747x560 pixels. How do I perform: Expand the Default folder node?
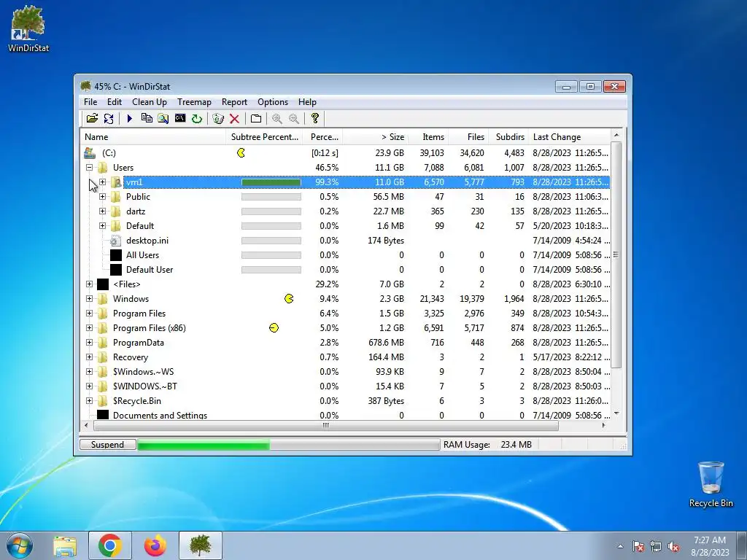click(x=102, y=226)
